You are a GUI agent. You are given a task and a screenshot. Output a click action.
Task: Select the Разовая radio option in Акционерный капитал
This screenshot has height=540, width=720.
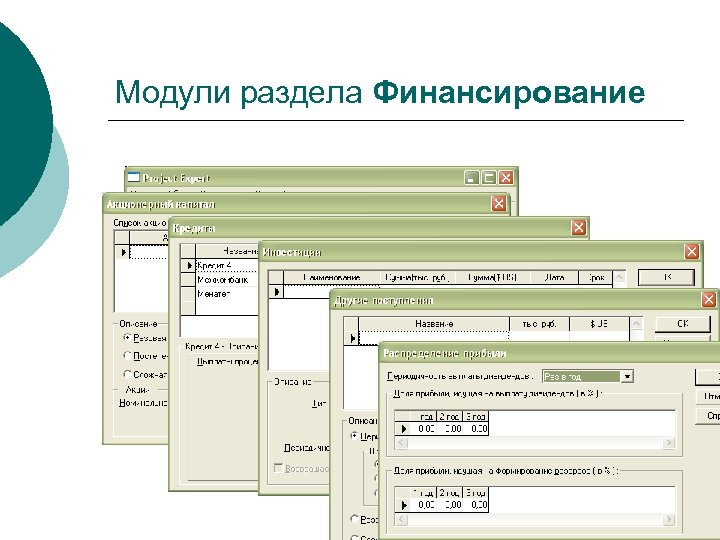click(128, 338)
